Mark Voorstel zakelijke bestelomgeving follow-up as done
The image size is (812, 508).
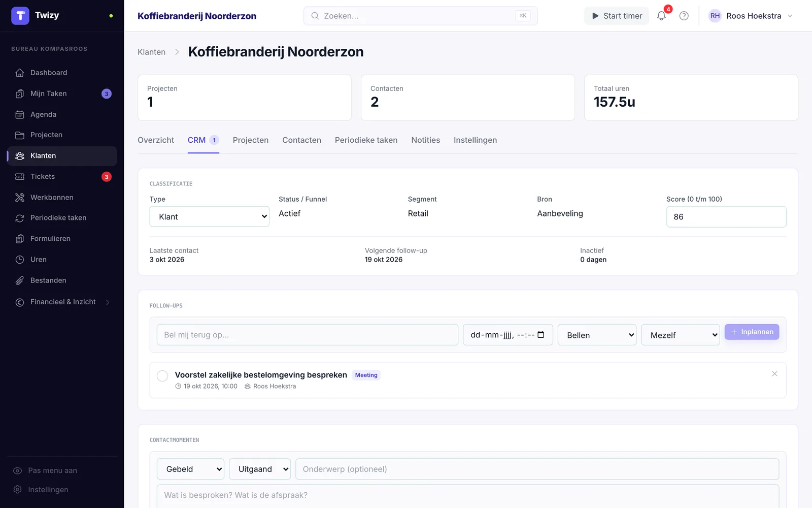tap(162, 376)
